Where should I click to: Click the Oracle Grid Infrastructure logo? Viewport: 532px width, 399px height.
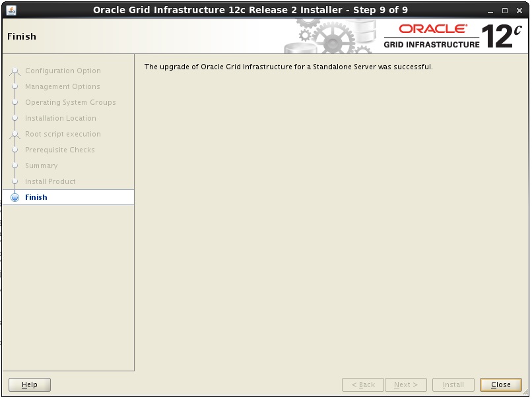[432, 36]
